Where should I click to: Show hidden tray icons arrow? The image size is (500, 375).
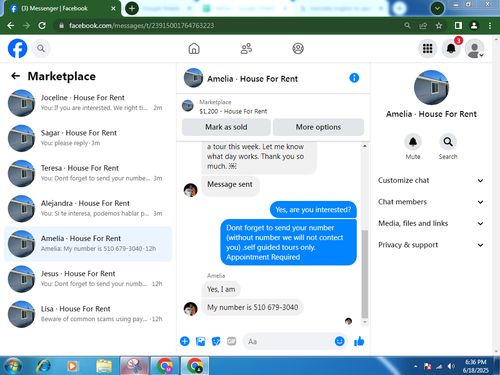click(x=415, y=366)
